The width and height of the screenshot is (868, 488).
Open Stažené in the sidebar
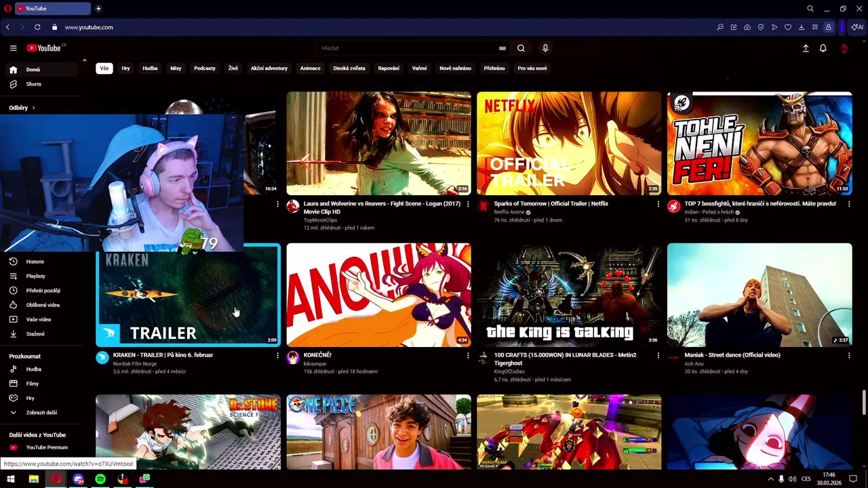click(41, 334)
